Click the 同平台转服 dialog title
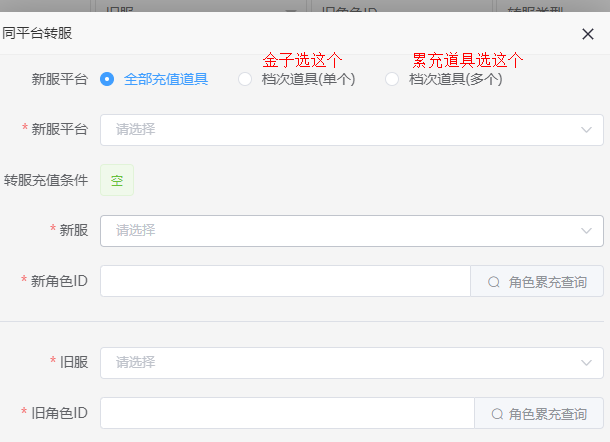 coord(37,33)
